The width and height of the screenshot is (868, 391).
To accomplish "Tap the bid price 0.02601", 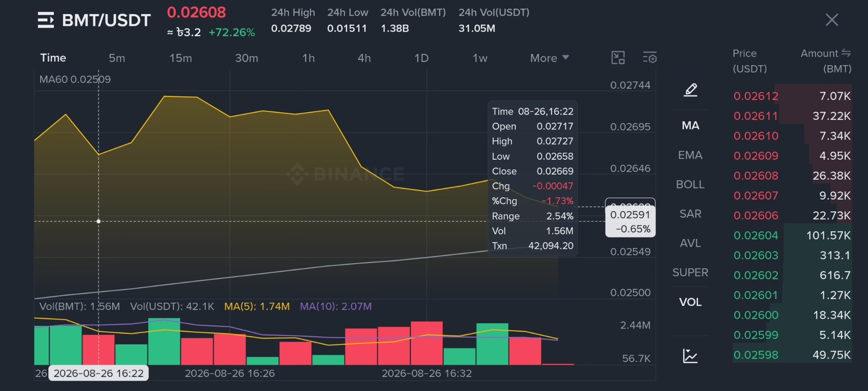I will [x=756, y=295].
